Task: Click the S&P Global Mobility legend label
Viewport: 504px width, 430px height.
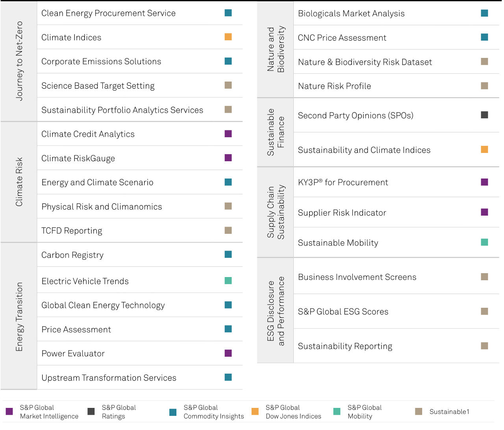Action: click(365, 412)
